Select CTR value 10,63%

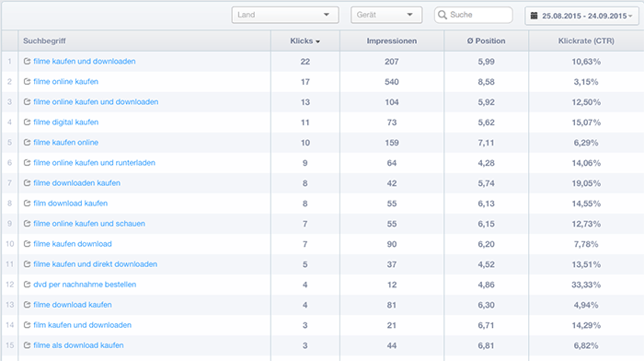click(x=586, y=62)
